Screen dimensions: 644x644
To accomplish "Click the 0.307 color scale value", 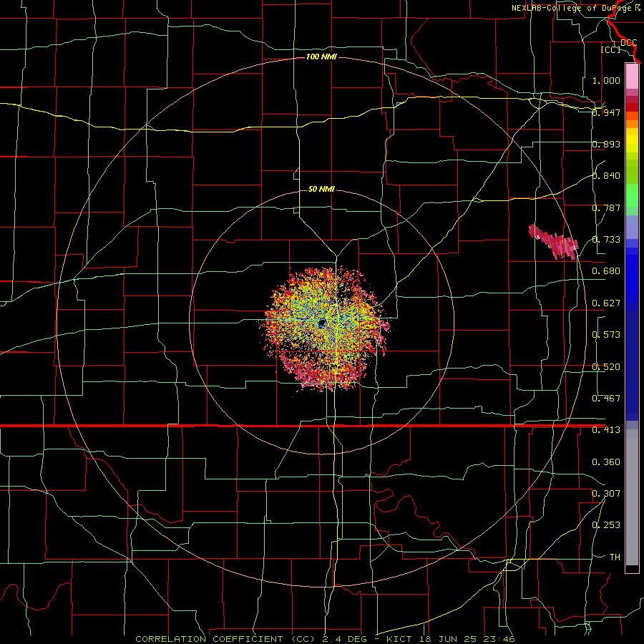I will tap(606, 494).
